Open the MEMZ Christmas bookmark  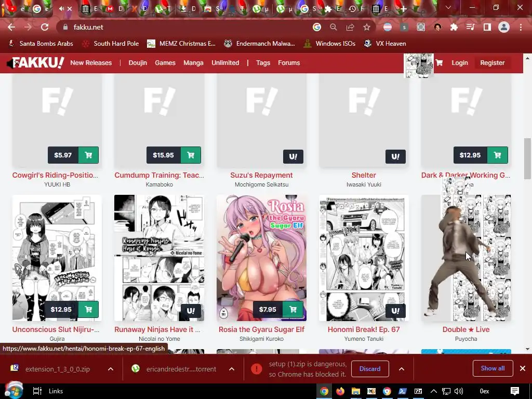coord(181,44)
